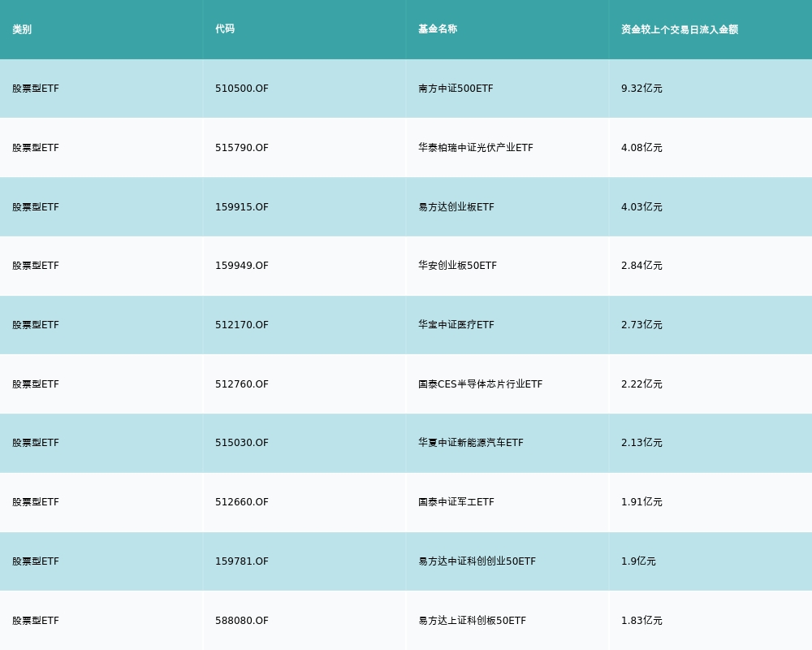Click the 2.84亿元 inflow amount cell
The image size is (812, 650).
pos(641,266)
